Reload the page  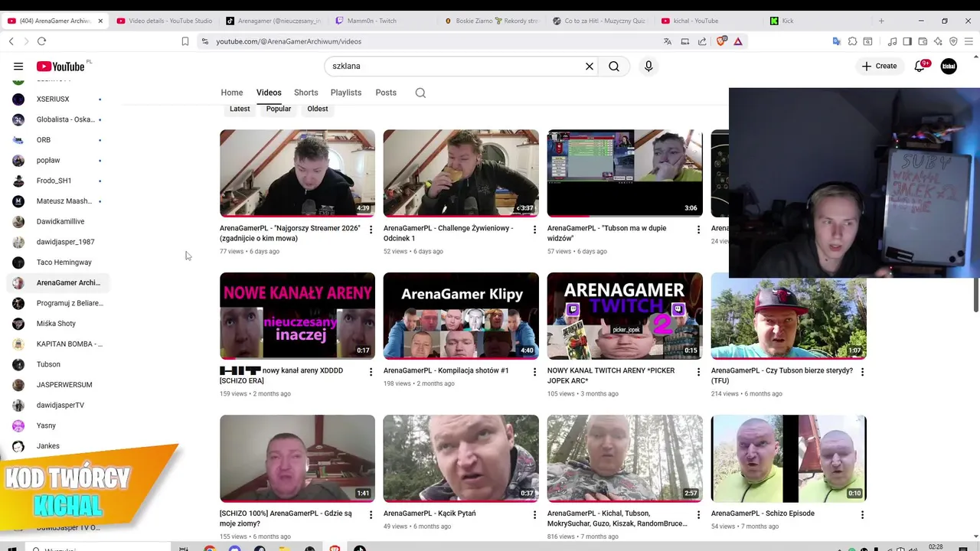point(41,41)
